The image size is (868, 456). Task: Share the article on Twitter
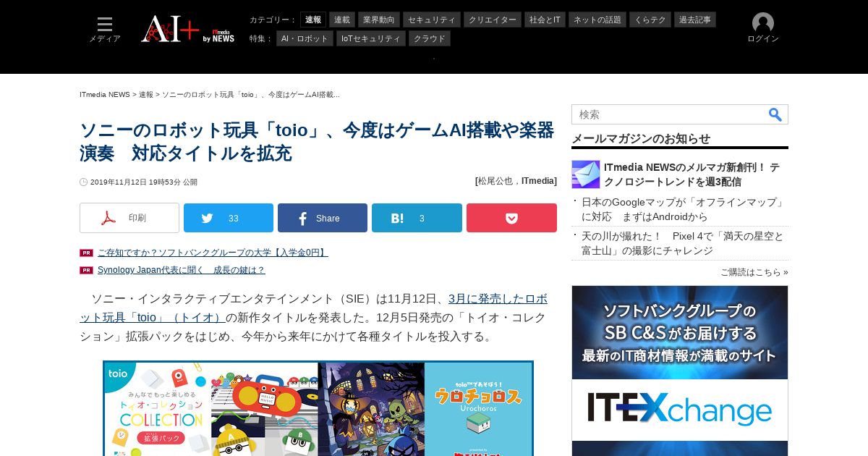click(229, 218)
